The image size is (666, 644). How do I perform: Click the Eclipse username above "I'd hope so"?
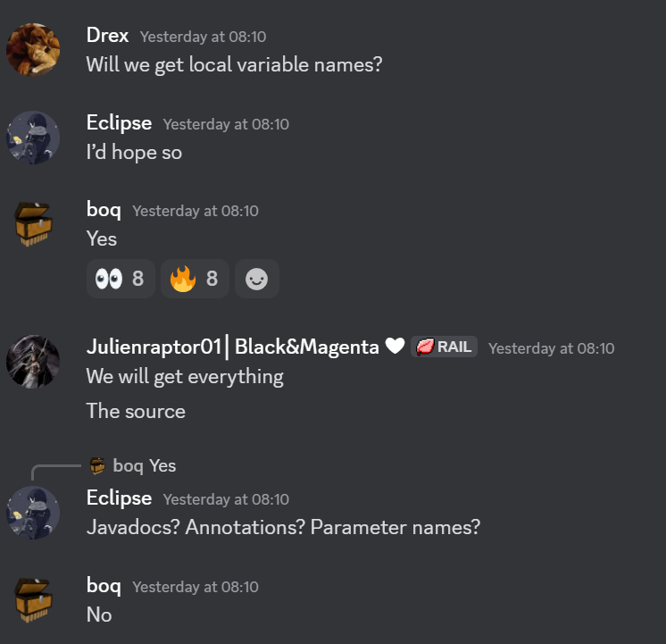pos(119,123)
